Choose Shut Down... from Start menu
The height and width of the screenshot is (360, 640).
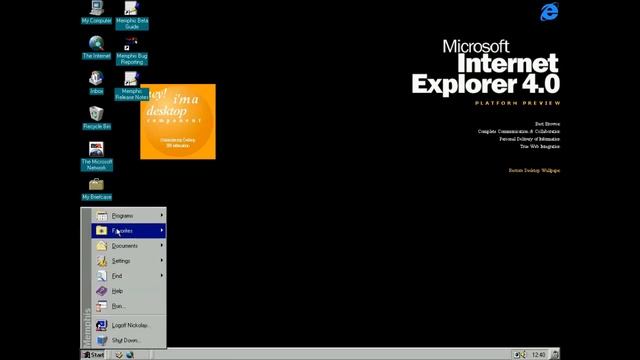(x=129, y=340)
